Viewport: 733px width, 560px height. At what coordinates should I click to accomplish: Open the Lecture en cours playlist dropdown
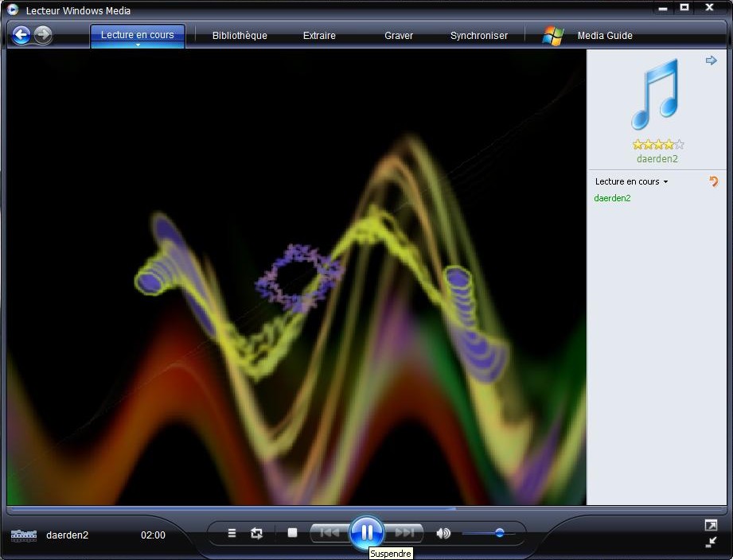[631, 181]
